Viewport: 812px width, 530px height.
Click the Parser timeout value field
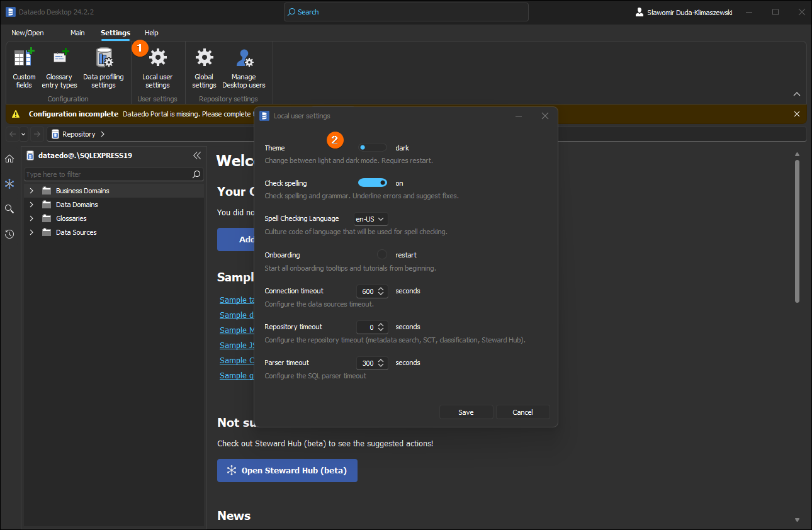coord(366,363)
